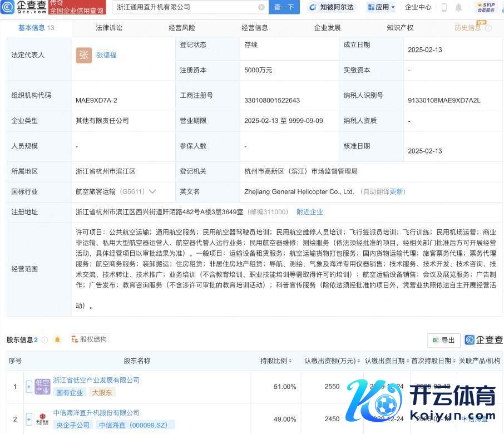Expand row for 中信海洋直升机股份有限公司
The image size is (504, 434).
pyautogui.click(x=29, y=419)
